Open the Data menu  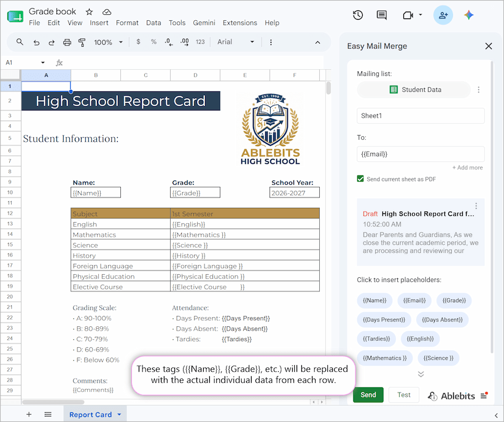point(153,23)
